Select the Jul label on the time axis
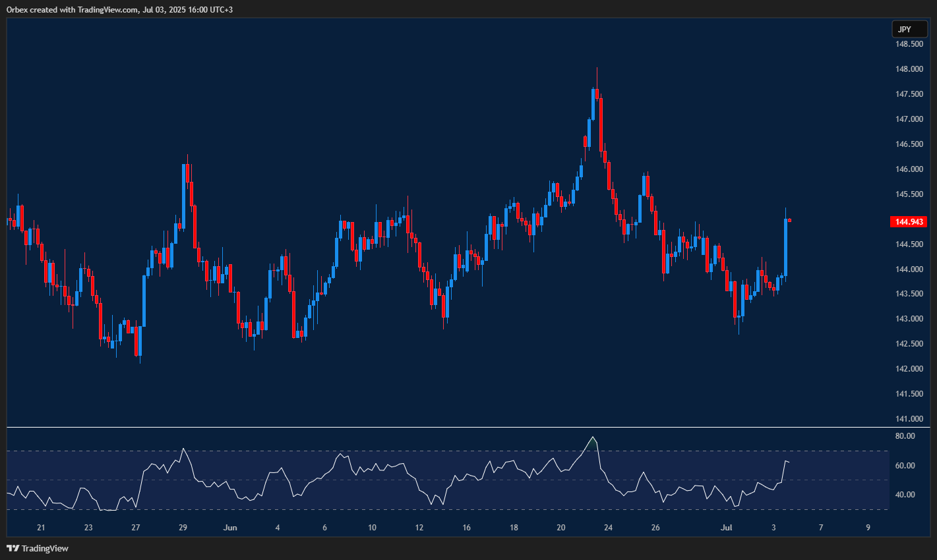This screenshot has width=937, height=560. [x=726, y=527]
